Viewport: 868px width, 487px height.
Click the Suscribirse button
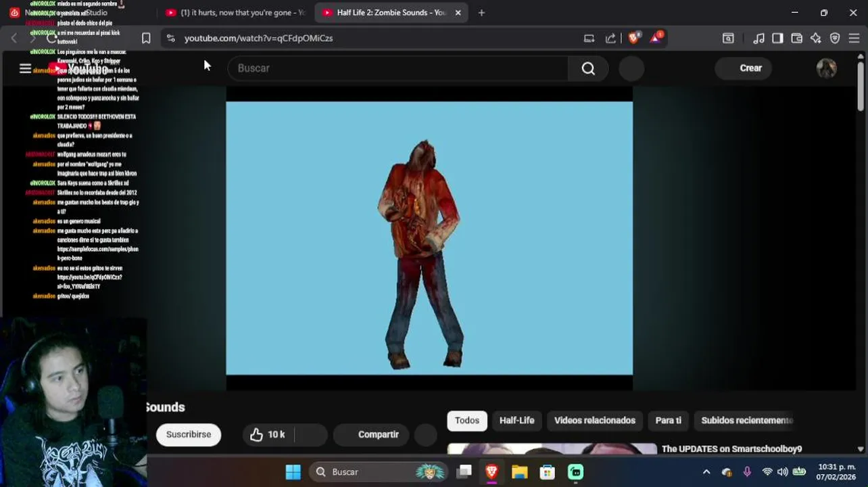click(x=189, y=435)
